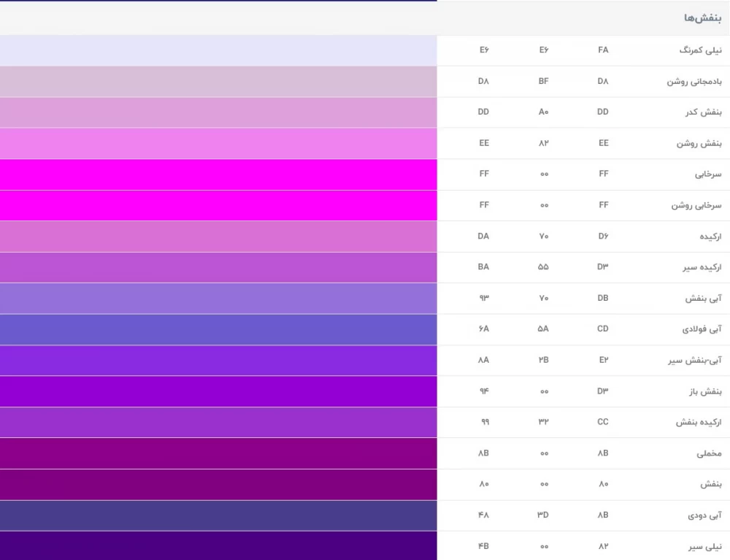Click value CC in ارکیده بنفش row
This screenshot has width=730, height=560.
click(603, 422)
